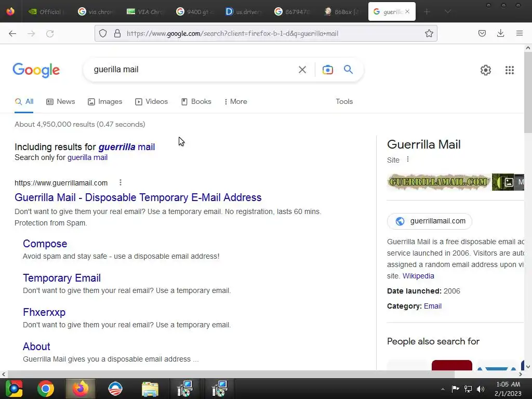This screenshot has height=399, width=532.
Task: Open the taskbar clock showing 1:05 AM
Action: pos(508,389)
